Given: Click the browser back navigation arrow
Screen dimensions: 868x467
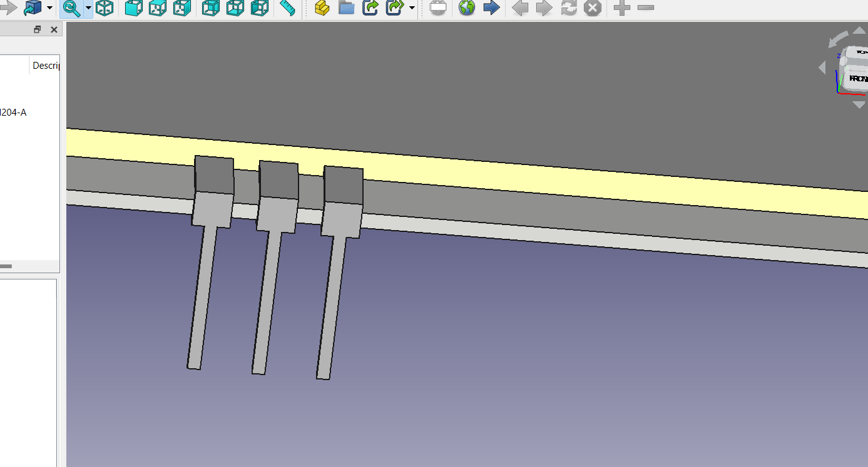Looking at the screenshot, I should click(x=520, y=8).
